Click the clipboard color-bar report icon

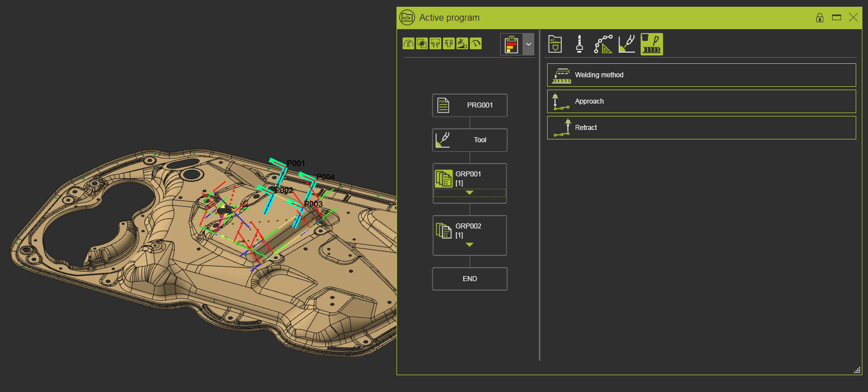pos(511,44)
